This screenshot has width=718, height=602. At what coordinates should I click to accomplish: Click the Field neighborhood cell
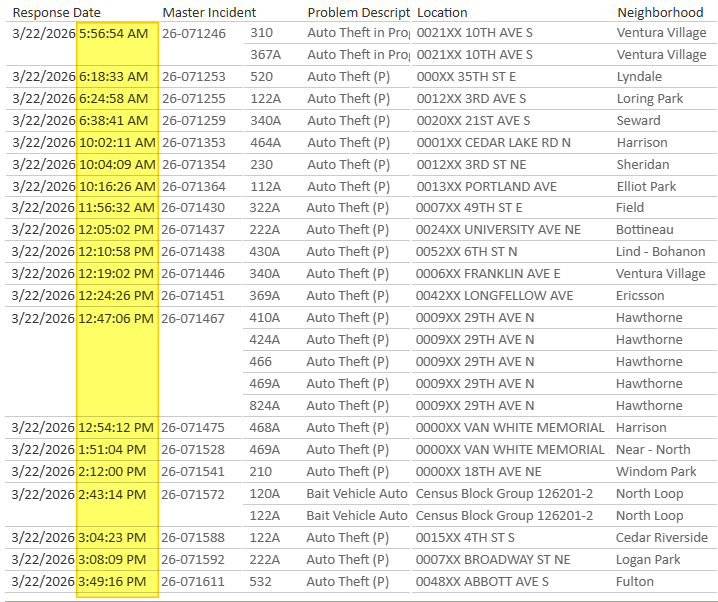[630, 207]
